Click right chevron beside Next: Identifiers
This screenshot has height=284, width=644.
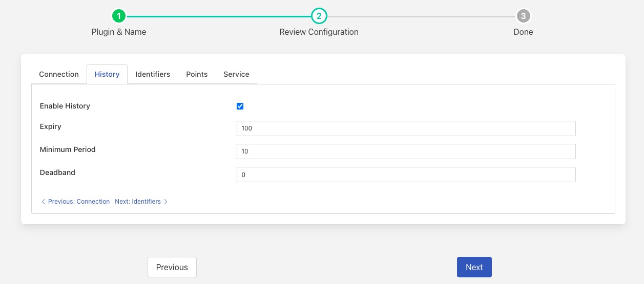point(166,202)
